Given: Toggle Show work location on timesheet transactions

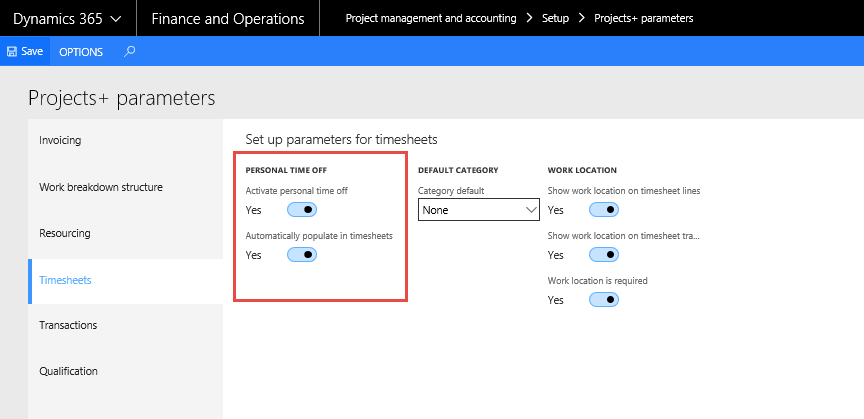Looking at the screenshot, I should 604,255.
